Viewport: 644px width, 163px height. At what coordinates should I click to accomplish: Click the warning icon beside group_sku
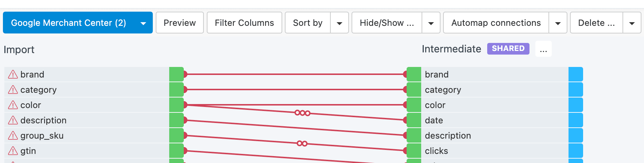pos(13,136)
